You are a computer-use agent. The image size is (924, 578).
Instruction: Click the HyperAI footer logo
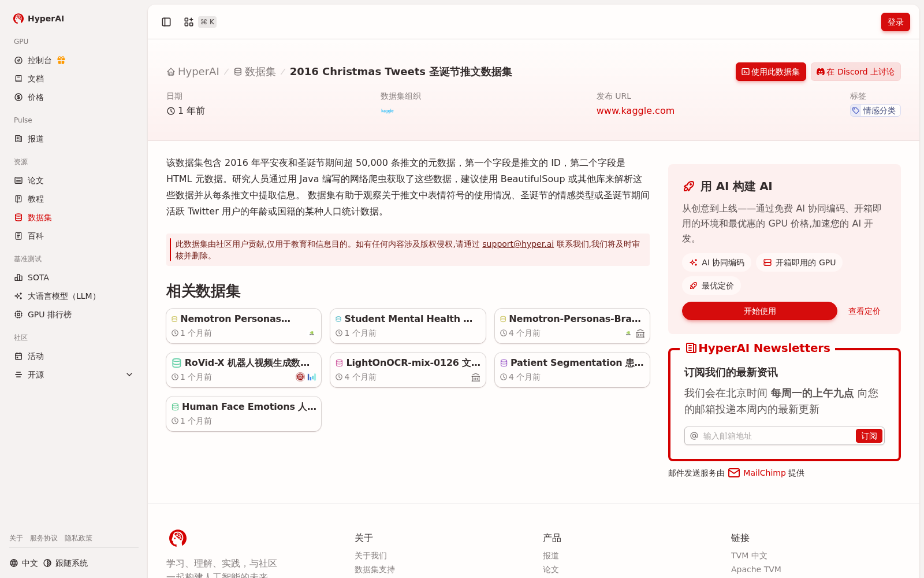point(178,538)
